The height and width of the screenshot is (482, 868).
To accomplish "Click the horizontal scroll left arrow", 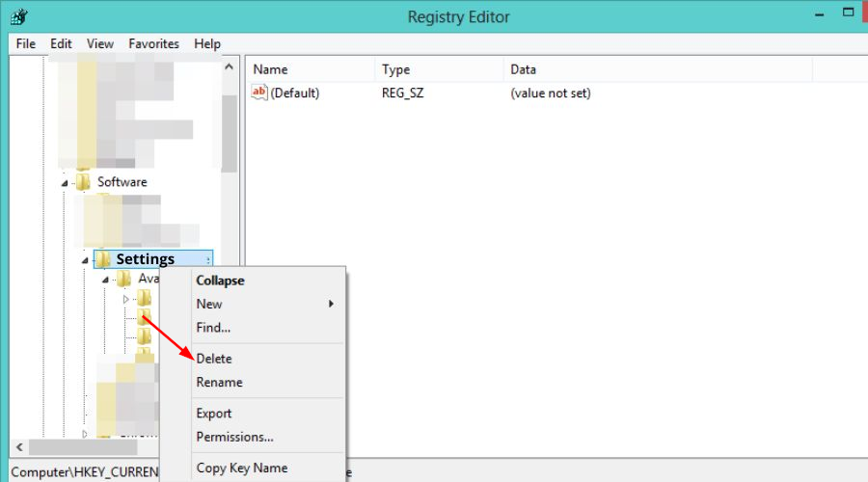I will click(19, 446).
